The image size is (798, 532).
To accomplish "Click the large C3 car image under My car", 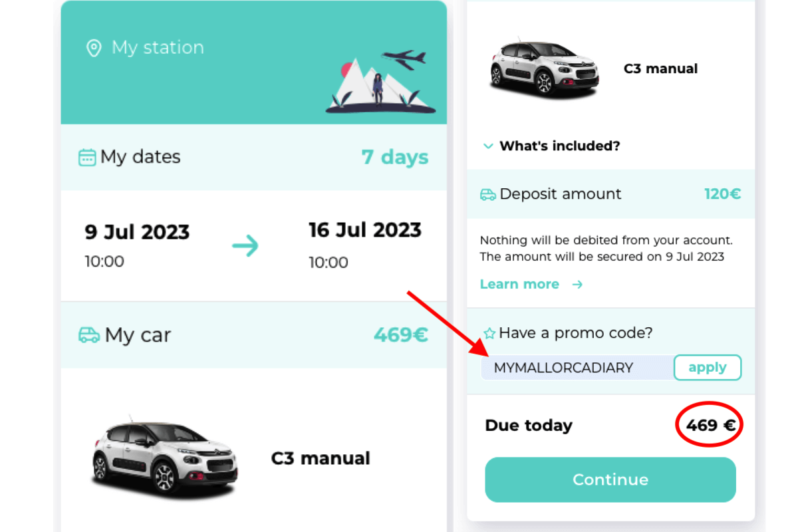I will 165,457.
